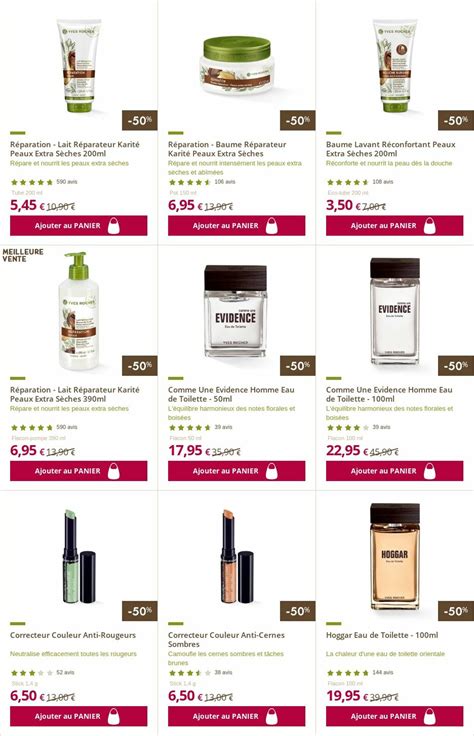The image size is (474, 736).
Task: Open Comme Une Evidence Homme 50ml title link
Action: 231,394
